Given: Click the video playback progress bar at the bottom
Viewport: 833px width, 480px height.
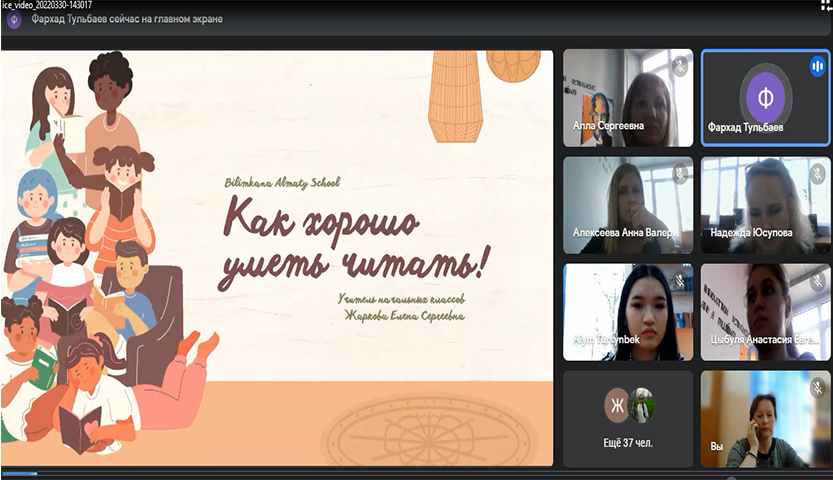Looking at the screenshot, I should pos(416,474).
